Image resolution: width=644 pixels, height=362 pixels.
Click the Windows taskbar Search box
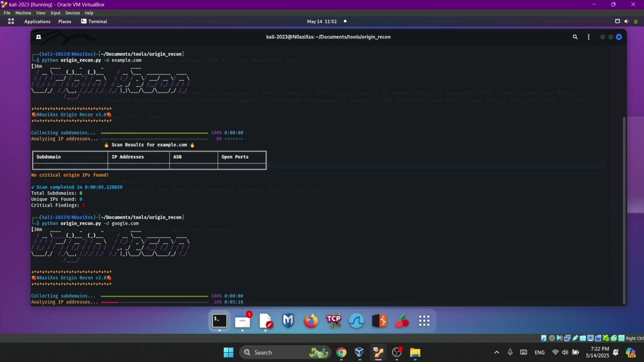[x=285, y=352]
